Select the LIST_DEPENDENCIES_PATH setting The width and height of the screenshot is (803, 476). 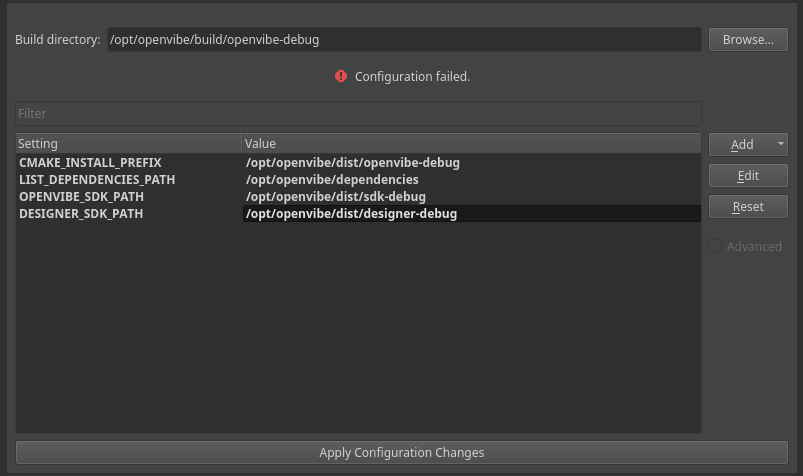pos(97,179)
